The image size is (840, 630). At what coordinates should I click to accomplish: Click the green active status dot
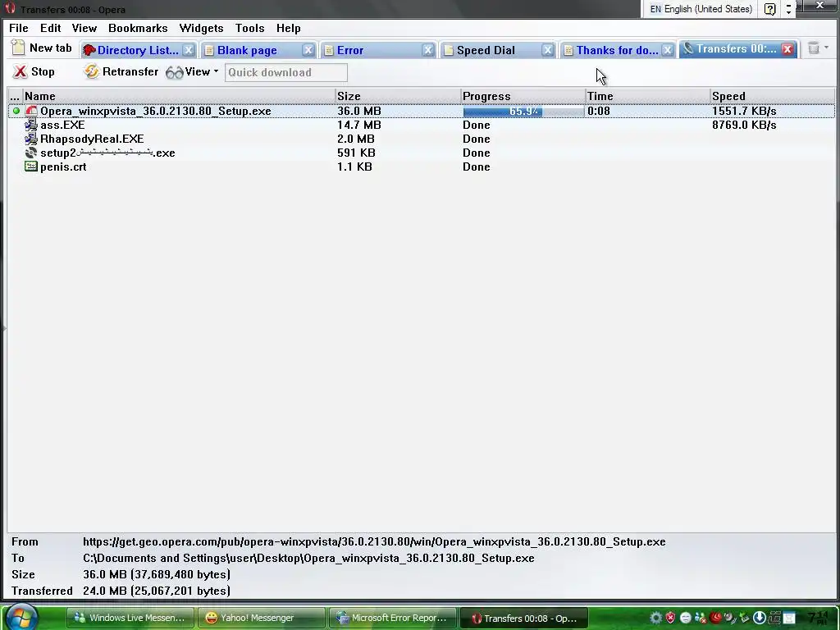tap(16, 111)
